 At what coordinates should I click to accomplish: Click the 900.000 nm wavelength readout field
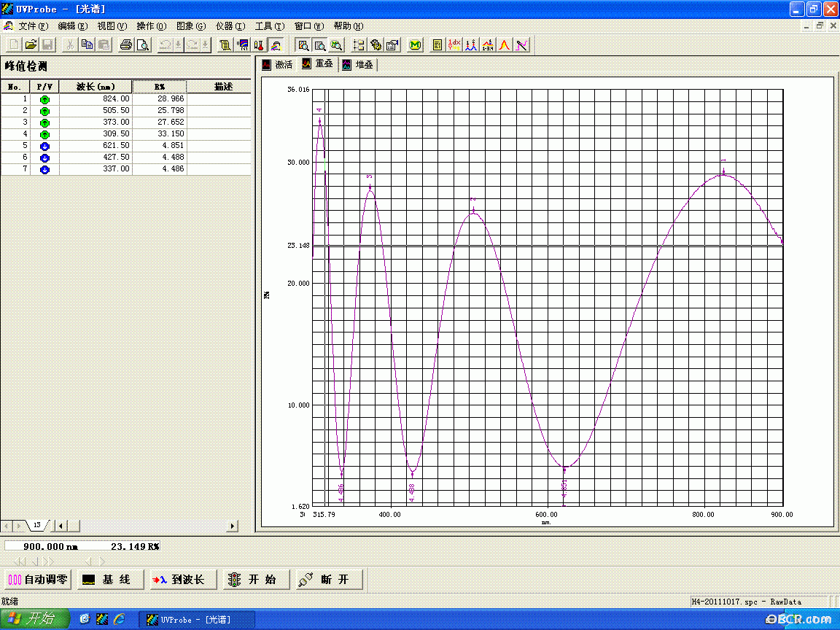[50, 546]
